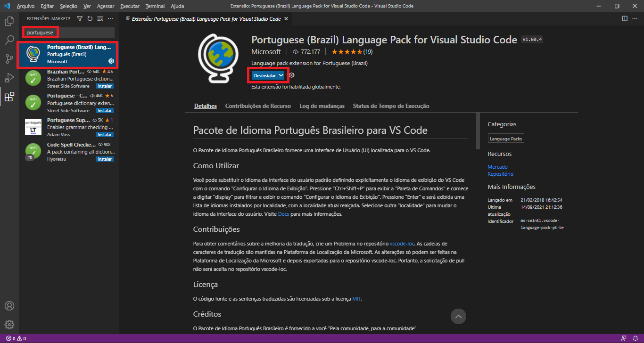Open the Ajuda menu

click(x=177, y=6)
